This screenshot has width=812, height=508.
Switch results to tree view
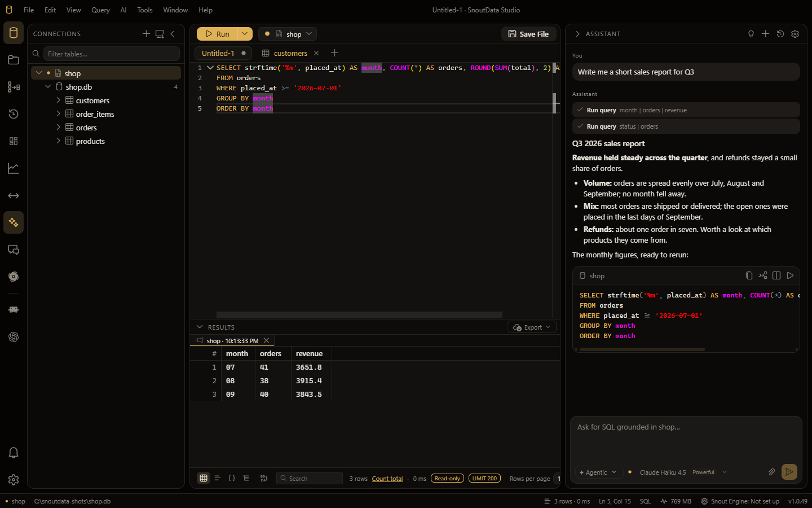click(x=246, y=478)
